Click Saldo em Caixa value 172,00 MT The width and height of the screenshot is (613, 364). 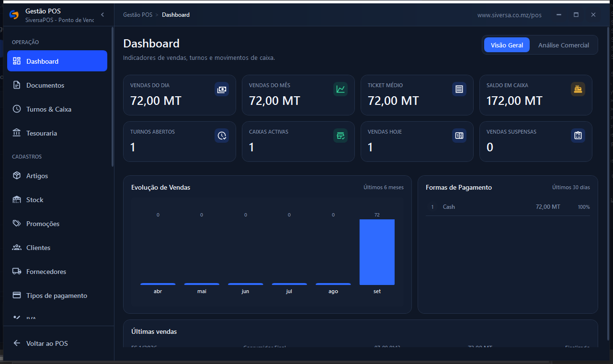(x=514, y=101)
